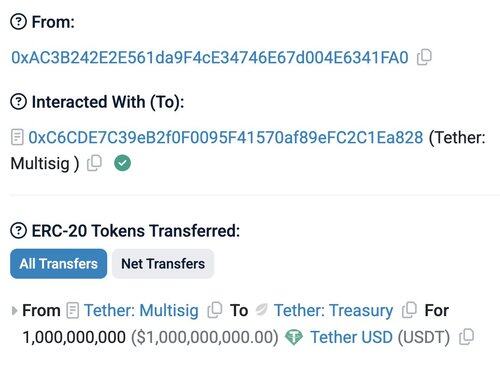Viewport: 500px width, 367px height.
Task: Click help icon beside Interacted With (To)
Action: (18, 102)
